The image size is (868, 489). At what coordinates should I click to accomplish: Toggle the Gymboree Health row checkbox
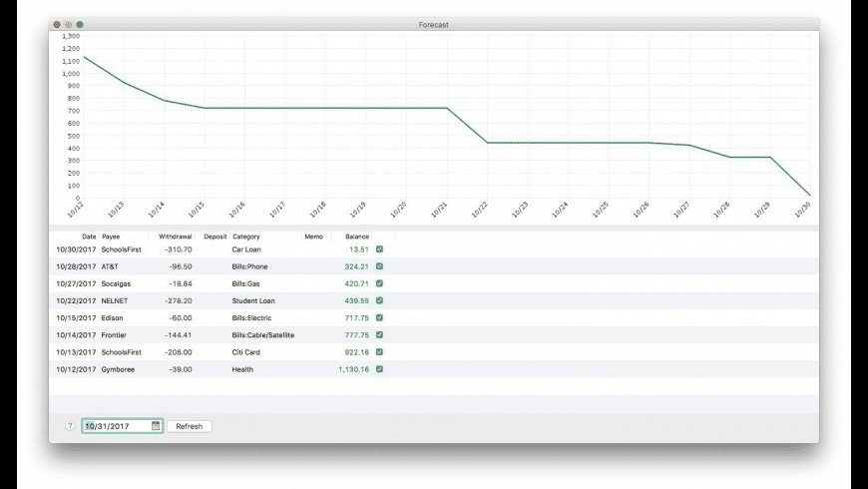[x=379, y=369]
